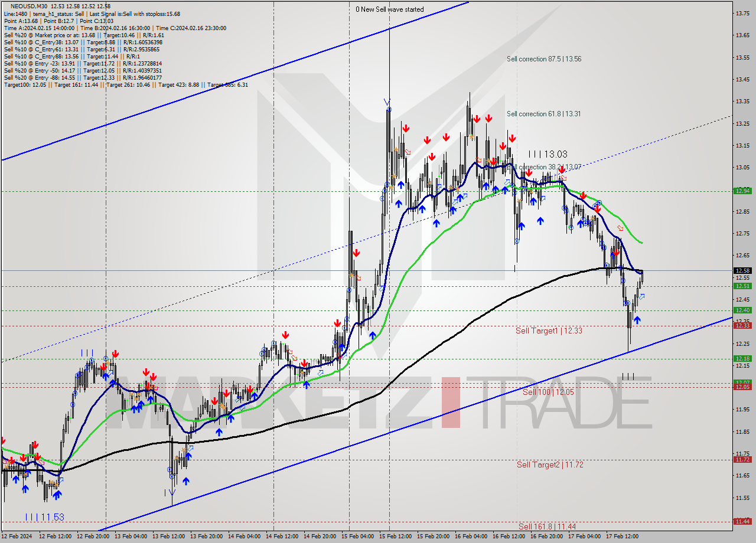This screenshot has height=543, width=756.
Task: Click the '13 Feb 12:00' time label
Action: point(168,537)
